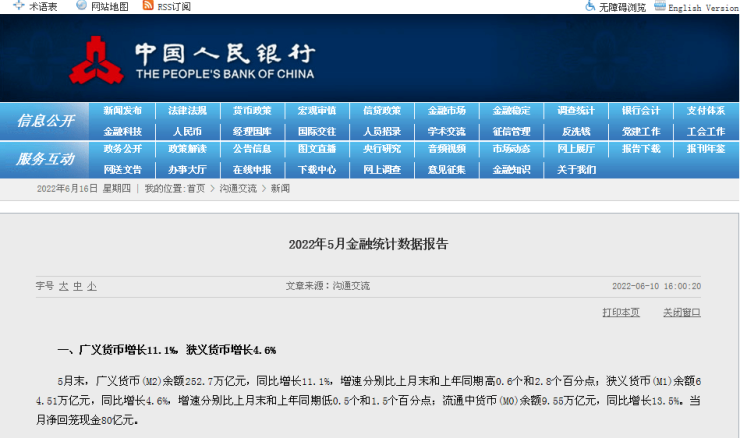Click the 术语表 glossary icon

point(18,6)
